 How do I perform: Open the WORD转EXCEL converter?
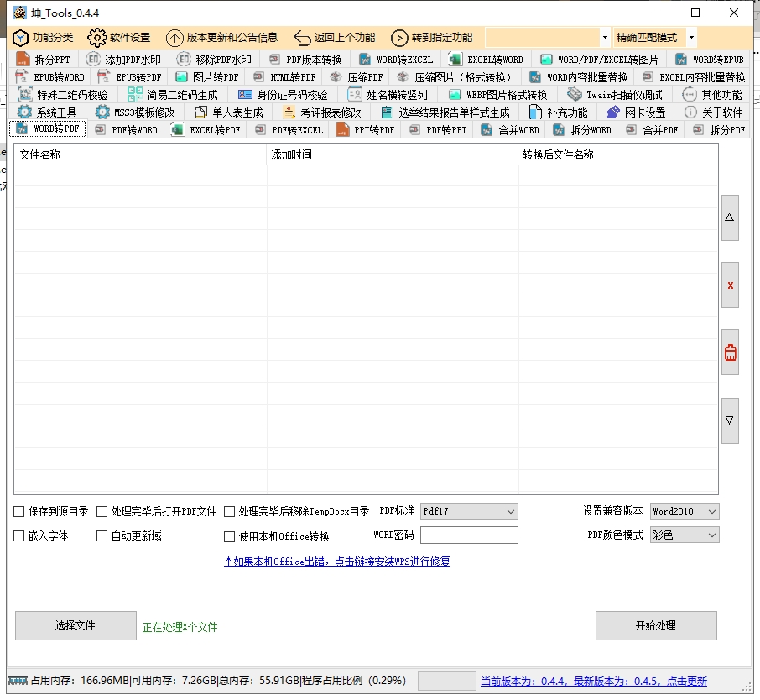point(395,60)
